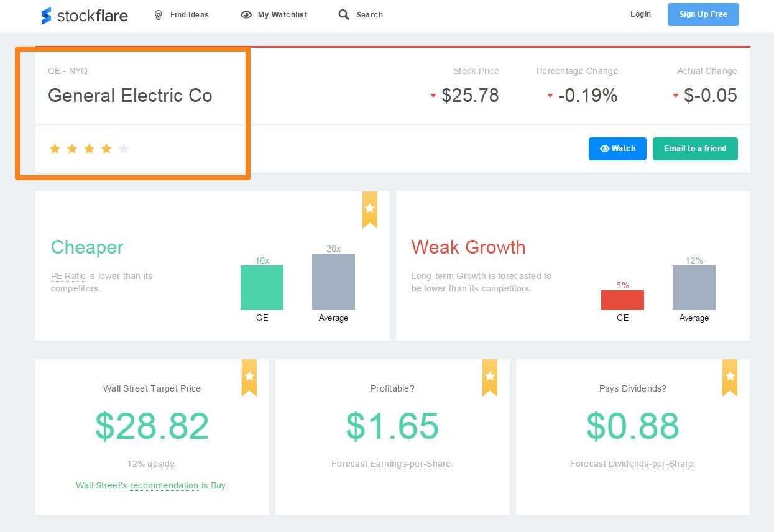Click the eye icon inside the Watch button
The image size is (774, 532).
click(x=604, y=149)
